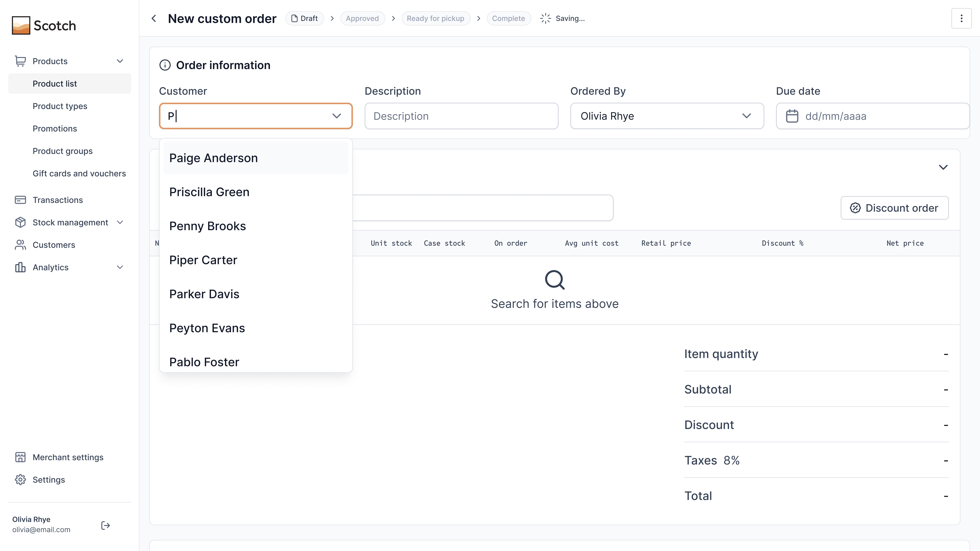Open Merchant settings from sidebar
Image resolution: width=980 pixels, height=551 pixels.
68,457
